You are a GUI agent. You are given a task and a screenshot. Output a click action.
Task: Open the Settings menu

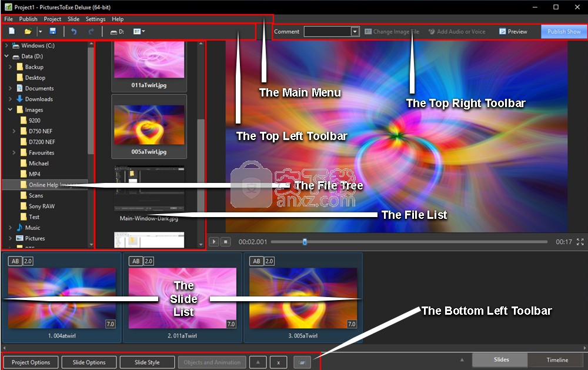[x=96, y=19]
